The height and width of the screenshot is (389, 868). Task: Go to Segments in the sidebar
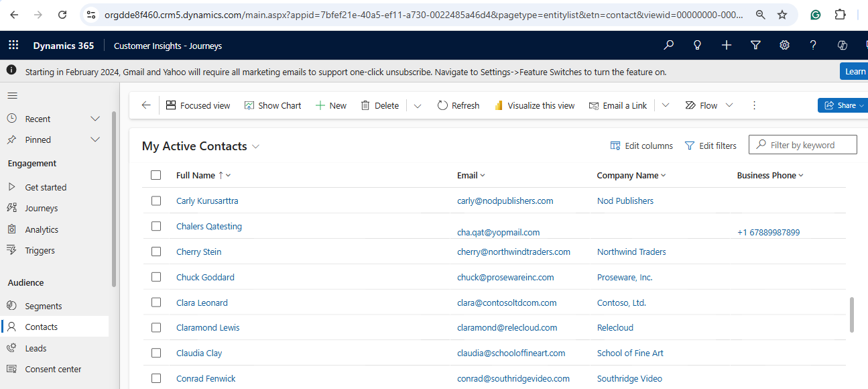pos(44,306)
